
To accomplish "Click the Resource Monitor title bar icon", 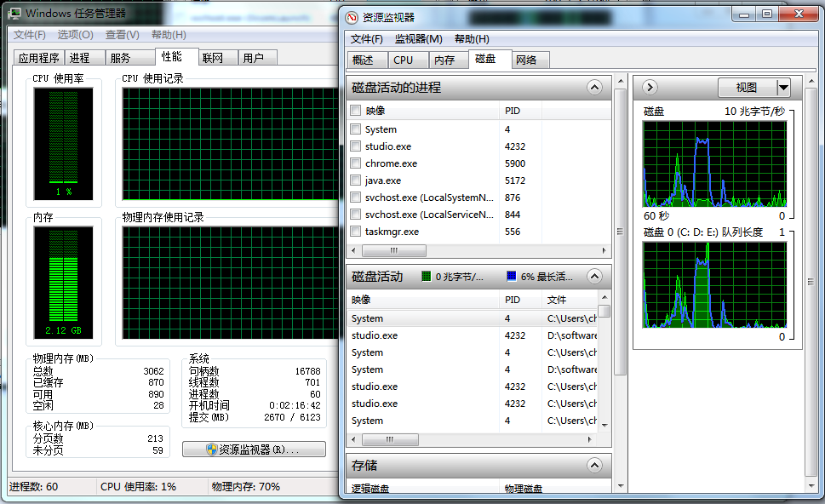I will pyautogui.click(x=352, y=17).
